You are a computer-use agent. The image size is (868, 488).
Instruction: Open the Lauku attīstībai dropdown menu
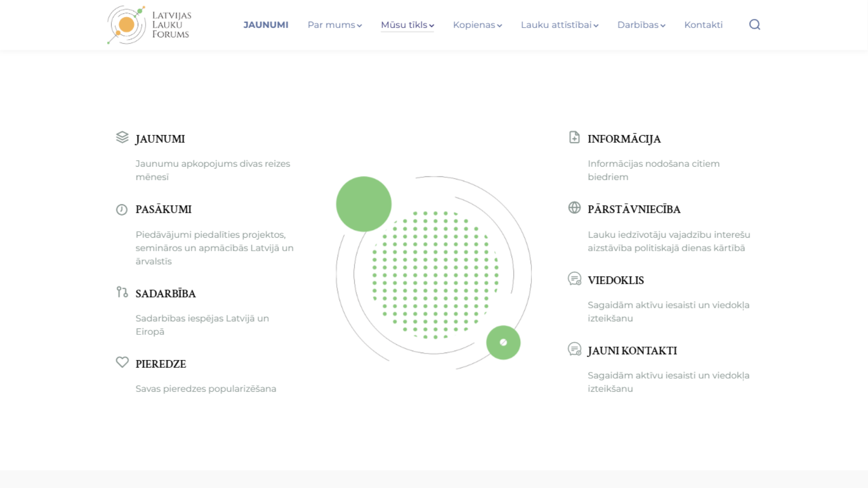pos(559,25)
